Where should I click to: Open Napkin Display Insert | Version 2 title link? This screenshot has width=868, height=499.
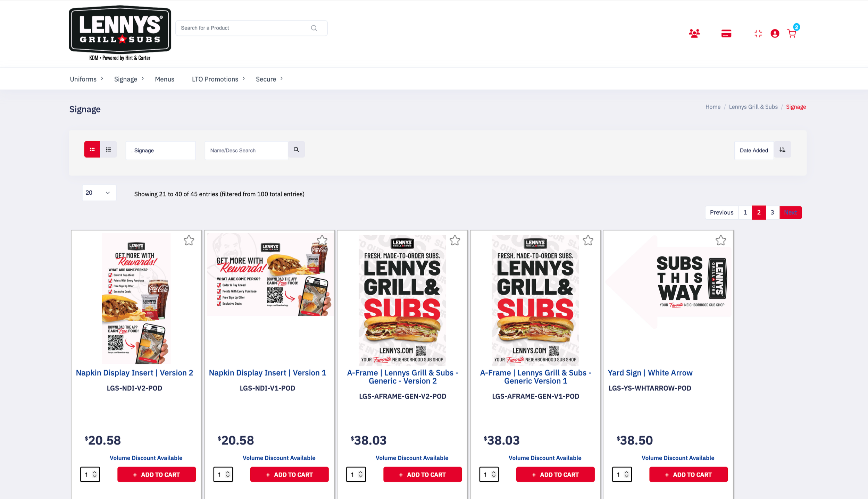pyautogui.click(x=134, y=373)
